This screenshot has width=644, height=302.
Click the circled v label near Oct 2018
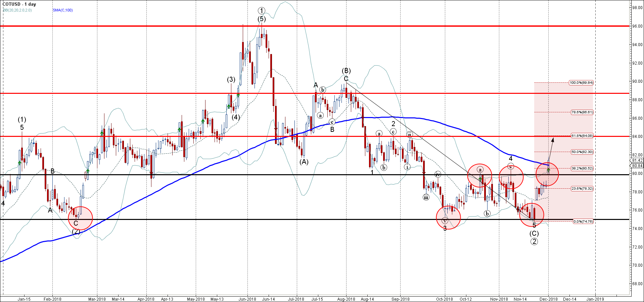pos(445,221)
